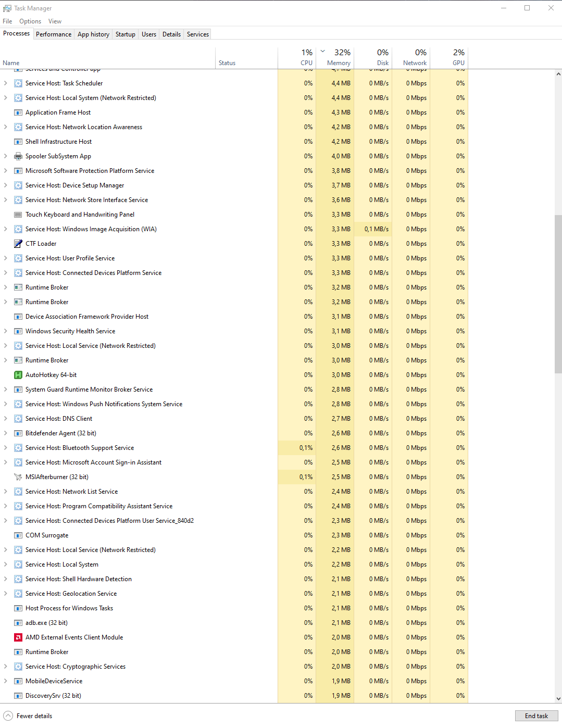Open the Options menu
Image resolution: width=562 pixels, height=728 pixels.
point(30,21)
